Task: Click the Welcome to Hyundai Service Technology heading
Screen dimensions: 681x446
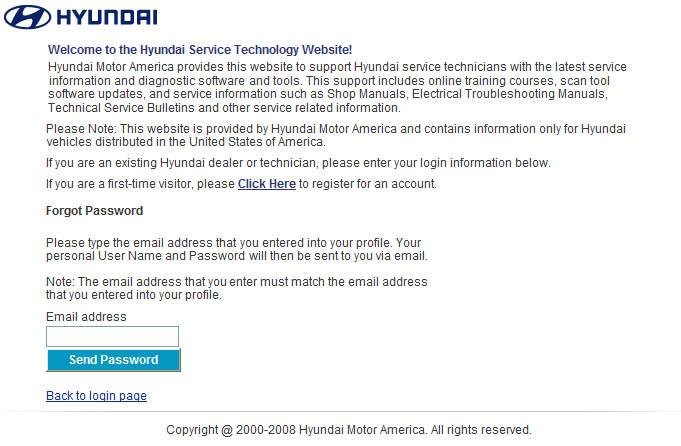Action: 199,49
